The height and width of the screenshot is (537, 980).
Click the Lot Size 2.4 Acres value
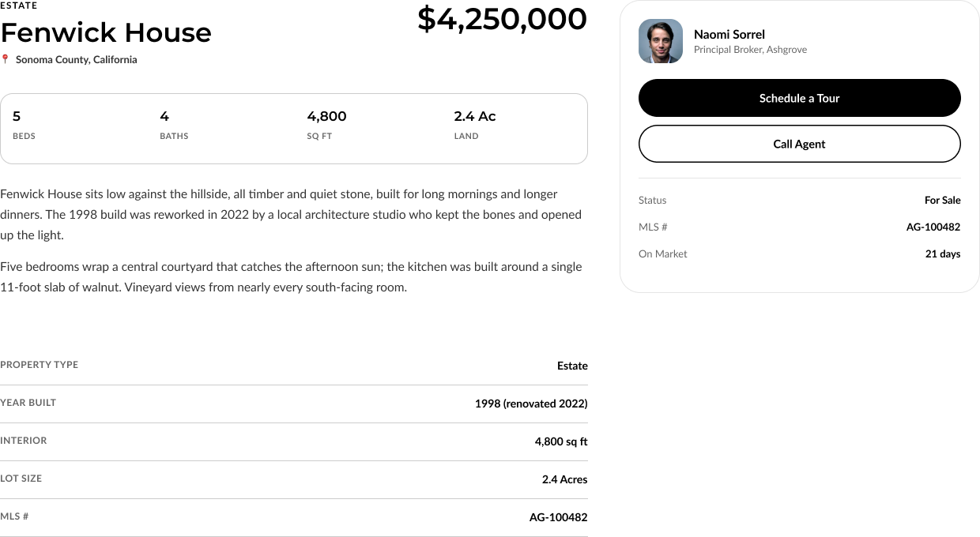coord(564,479)
